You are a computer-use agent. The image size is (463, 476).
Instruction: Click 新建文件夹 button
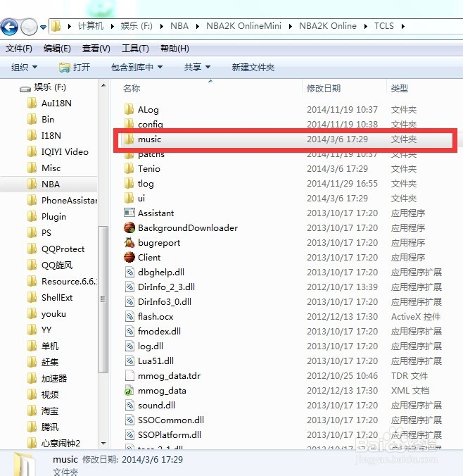tap(253, 67)
